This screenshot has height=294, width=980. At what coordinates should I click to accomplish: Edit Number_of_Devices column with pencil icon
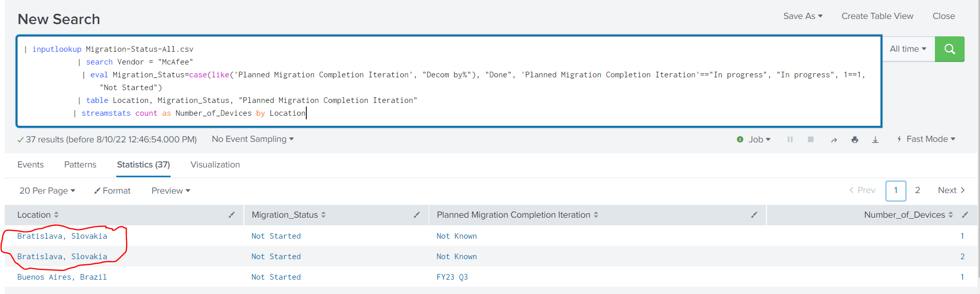coord(965,215)
